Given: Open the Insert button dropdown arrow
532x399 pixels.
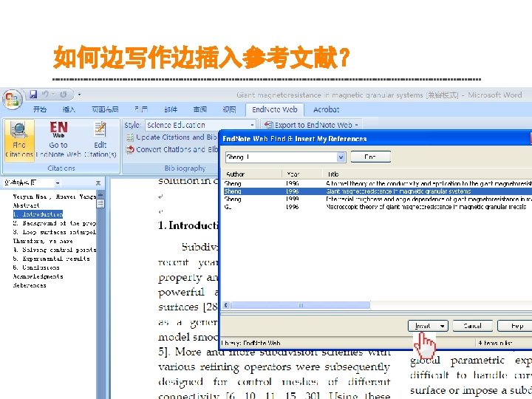Looking at the screenshot, I should 443,326.
